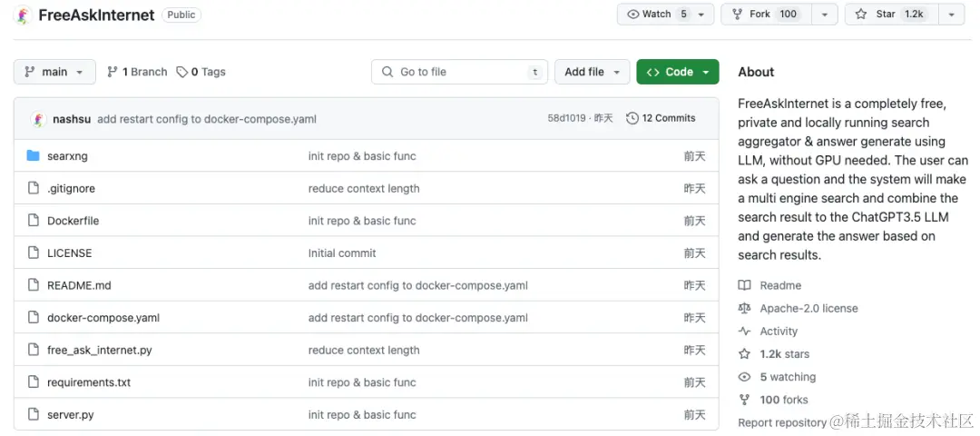Click the file icon beside docker-compose.yaml
This screenshot has height=436, width=980.
34,318
